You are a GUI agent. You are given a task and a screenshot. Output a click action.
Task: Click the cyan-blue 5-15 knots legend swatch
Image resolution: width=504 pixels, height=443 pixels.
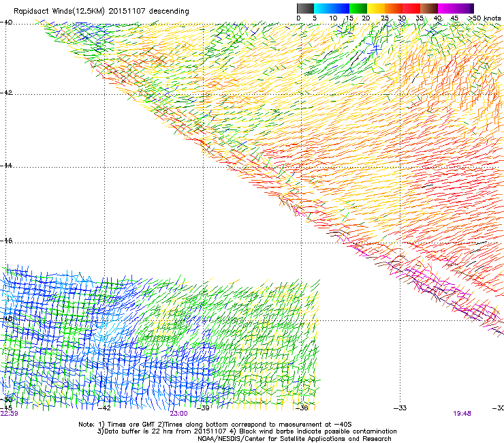click(x=332, y=8)
